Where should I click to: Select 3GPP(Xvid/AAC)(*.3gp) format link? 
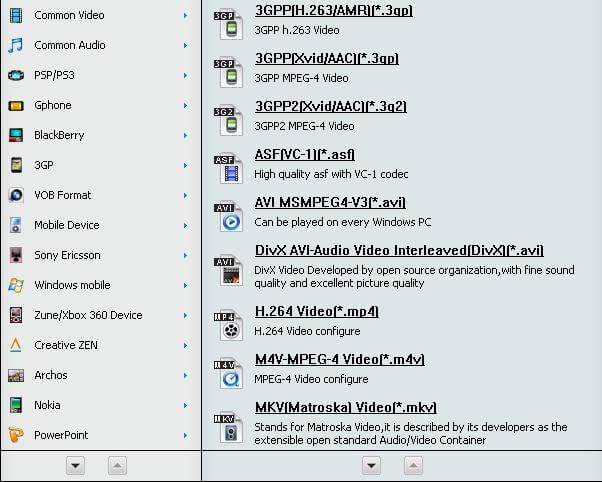pos(327,58)
